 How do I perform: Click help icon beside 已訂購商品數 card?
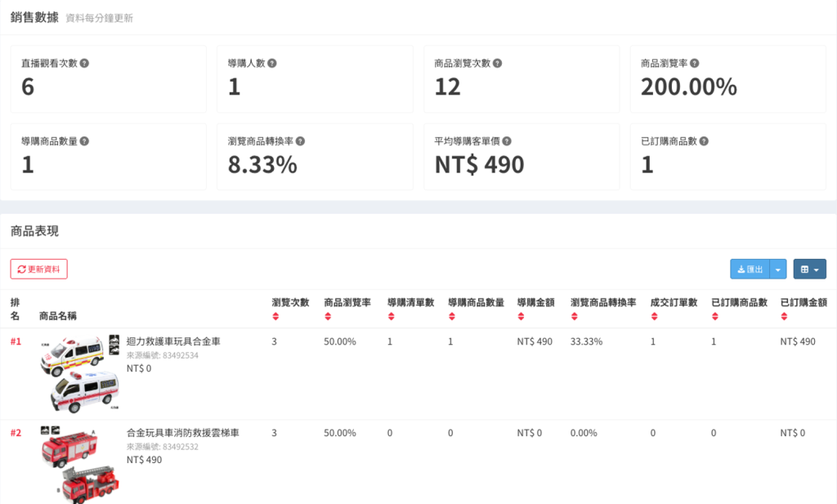click(x=704, y=141)
